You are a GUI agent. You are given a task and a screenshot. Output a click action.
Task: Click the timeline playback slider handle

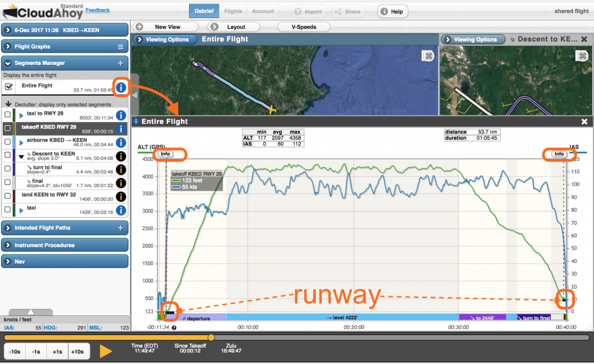click(211, 337)
